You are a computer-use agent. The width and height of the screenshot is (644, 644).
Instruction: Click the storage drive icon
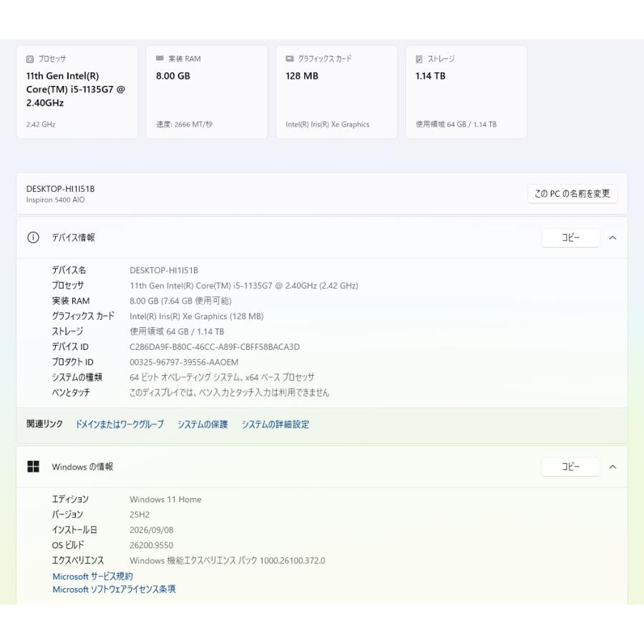419,59
